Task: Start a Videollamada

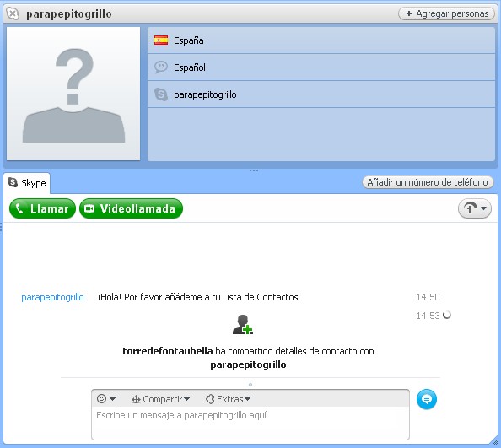Action: point(131,208)
